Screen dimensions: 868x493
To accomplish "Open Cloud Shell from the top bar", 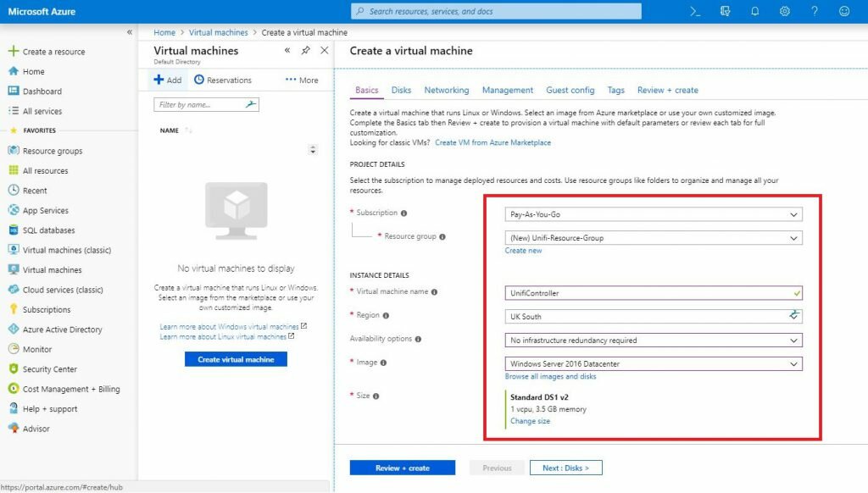I will [x=695, y=11].
